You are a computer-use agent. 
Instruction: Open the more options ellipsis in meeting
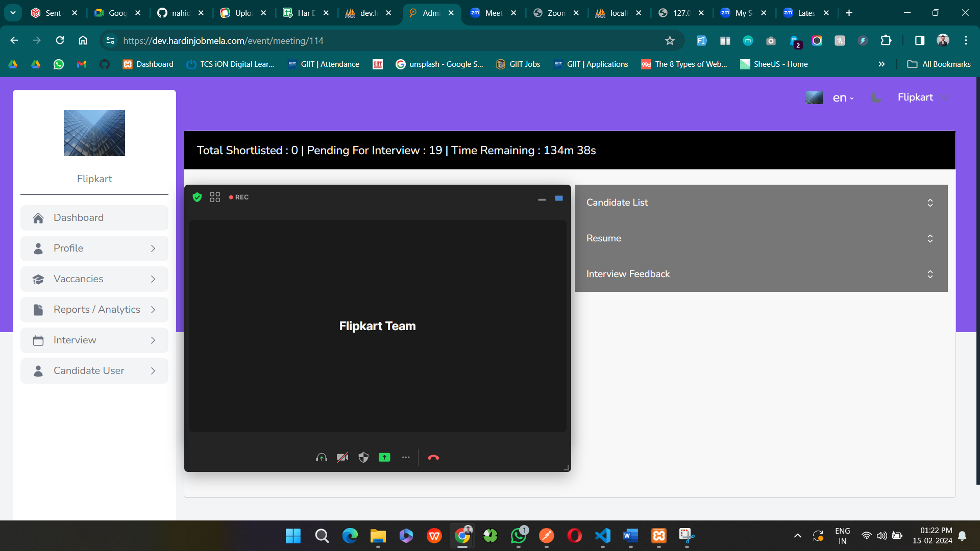[406, 458]
